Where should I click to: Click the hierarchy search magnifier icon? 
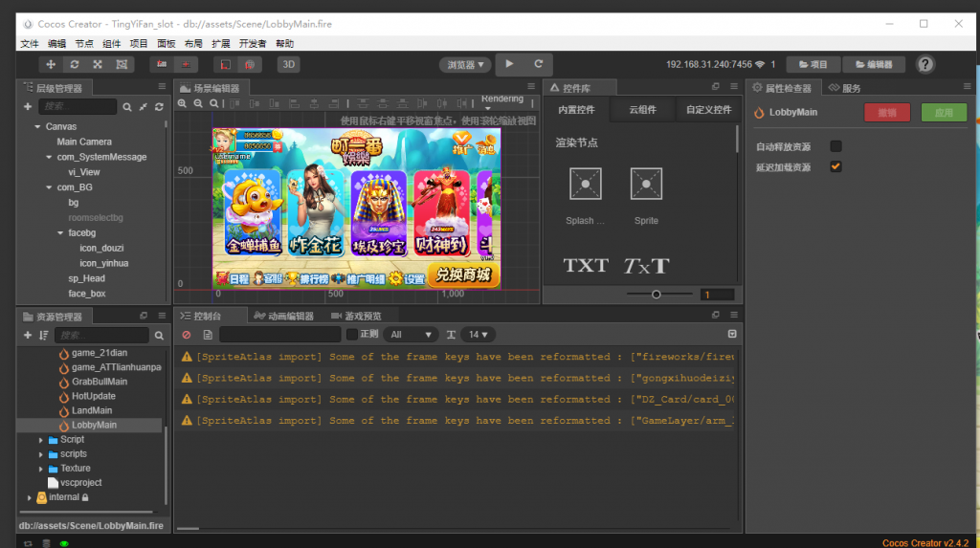[x=127, y=107]
